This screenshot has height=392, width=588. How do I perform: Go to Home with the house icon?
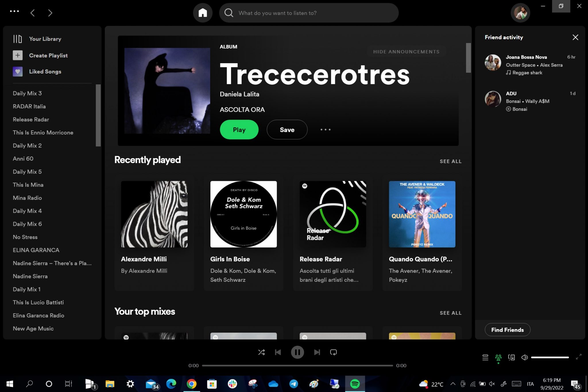[203, 13]
